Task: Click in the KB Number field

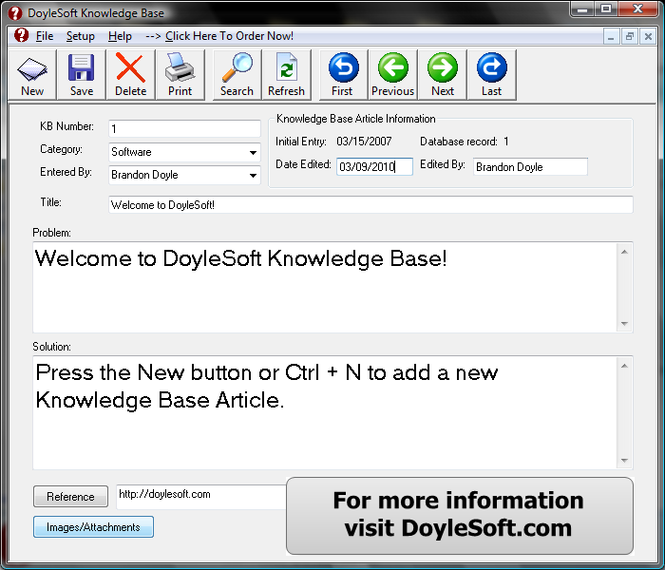Action: point(184,129)
